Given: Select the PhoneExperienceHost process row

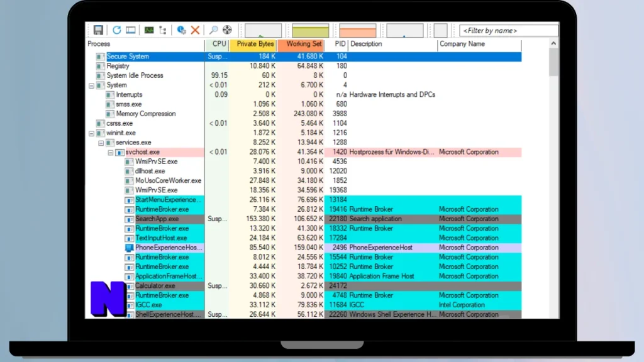Looking at the screenshot, I should pyautogui.click(x=304, y=248).
